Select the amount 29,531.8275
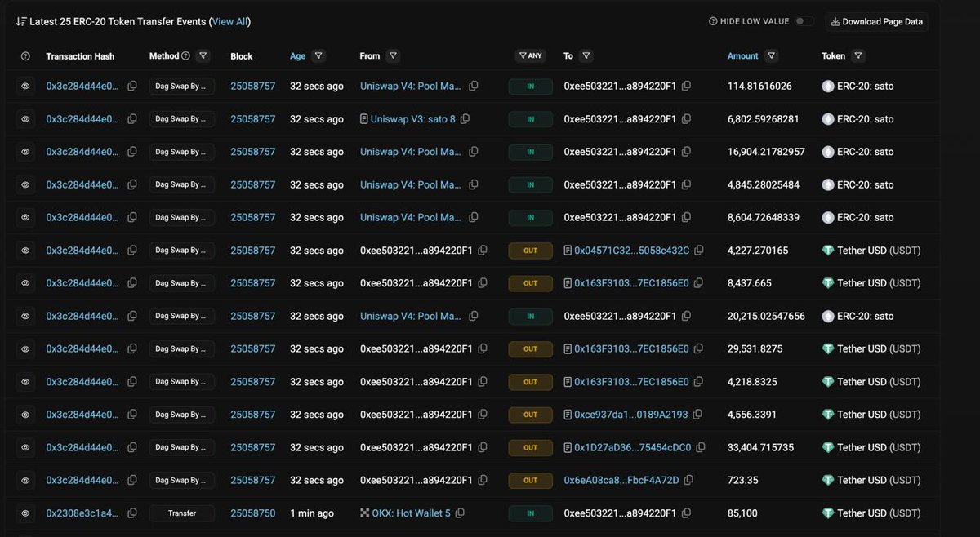The width and height of the screenshot is (980, 537). 755,349
